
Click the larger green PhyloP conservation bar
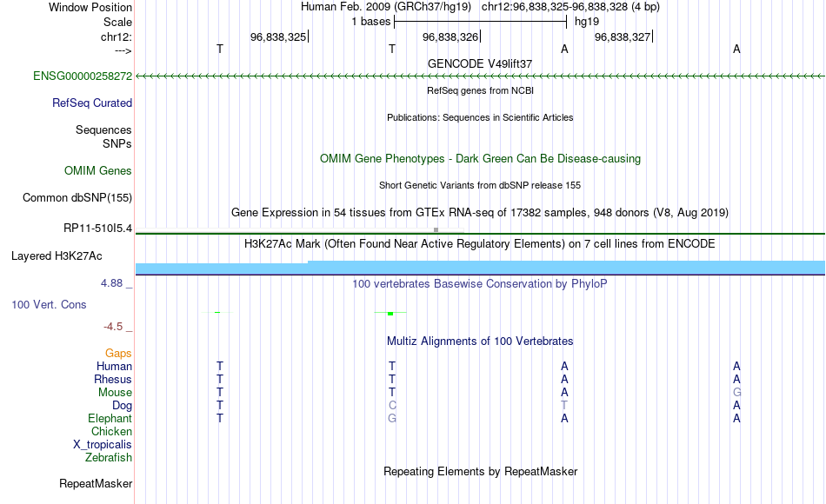[x=390, y=314]
